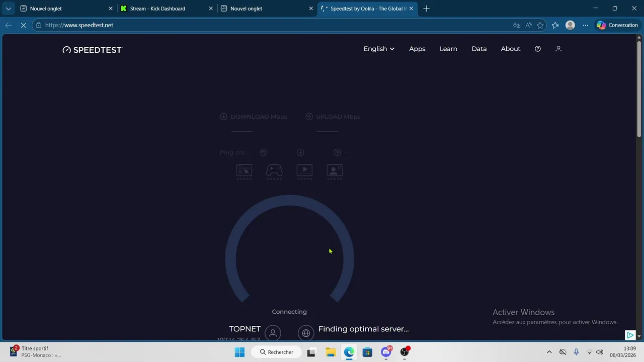Open OBS Studio from the taskbar
This screenshot has height=362, width=644.
[405, 352]
